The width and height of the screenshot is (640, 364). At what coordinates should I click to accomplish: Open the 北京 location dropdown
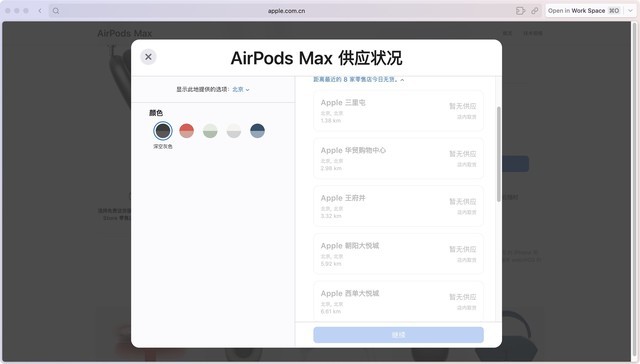click(x=241, y=89)
